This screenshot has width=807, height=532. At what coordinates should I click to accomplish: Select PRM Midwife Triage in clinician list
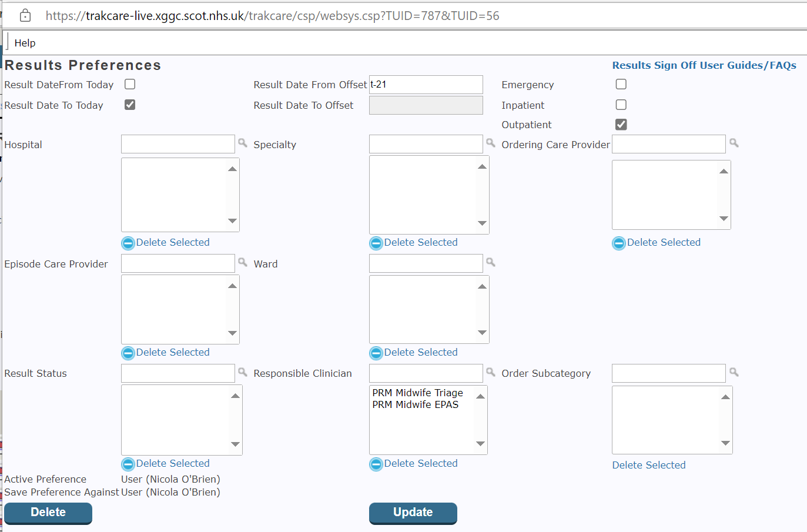[417, 393]
